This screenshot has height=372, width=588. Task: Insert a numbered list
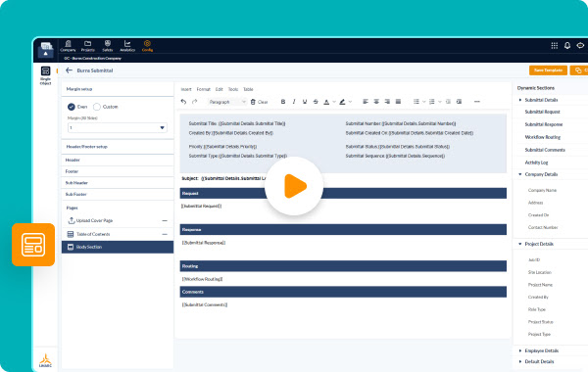[x=432, y=102]
